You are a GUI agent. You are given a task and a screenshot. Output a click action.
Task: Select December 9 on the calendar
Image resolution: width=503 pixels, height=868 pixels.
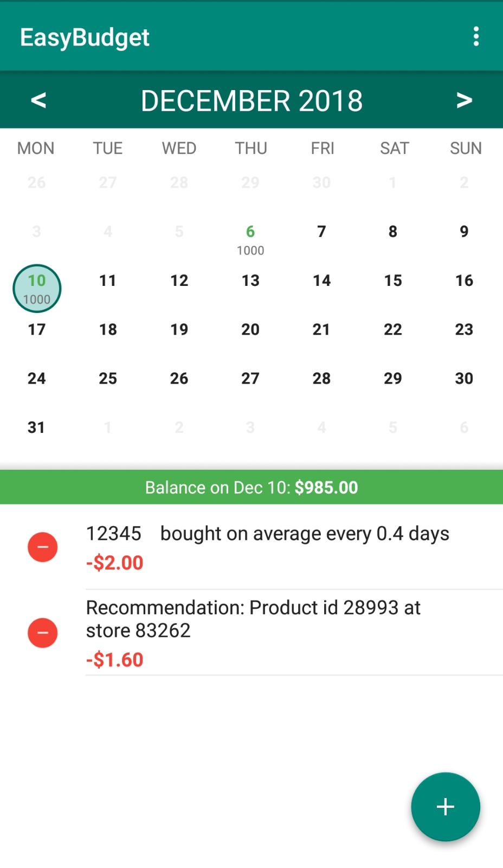[464, 232]
